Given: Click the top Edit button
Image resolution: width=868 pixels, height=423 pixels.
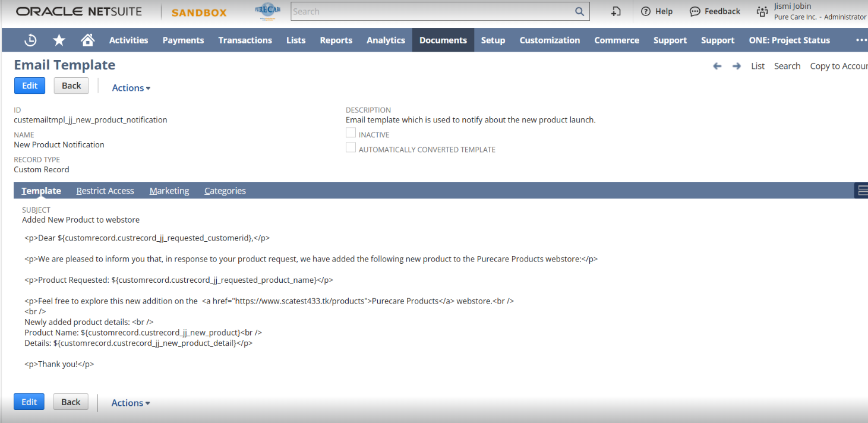Looking at the screenshot, I should (30, 86).
